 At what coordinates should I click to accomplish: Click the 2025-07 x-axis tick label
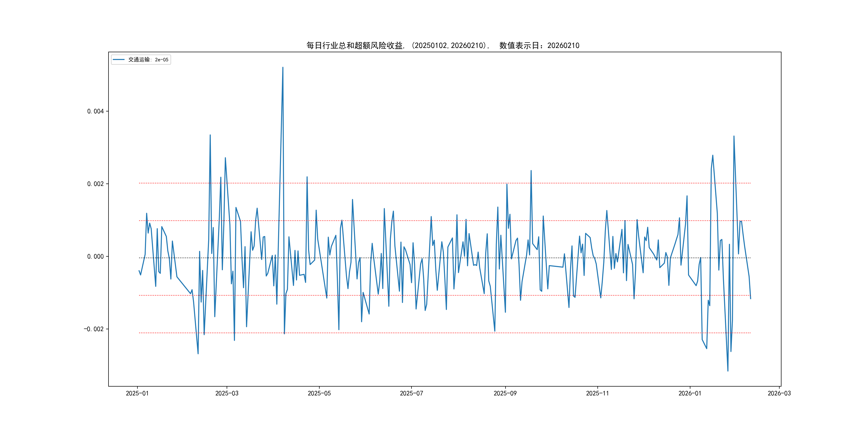click(411, 393)
